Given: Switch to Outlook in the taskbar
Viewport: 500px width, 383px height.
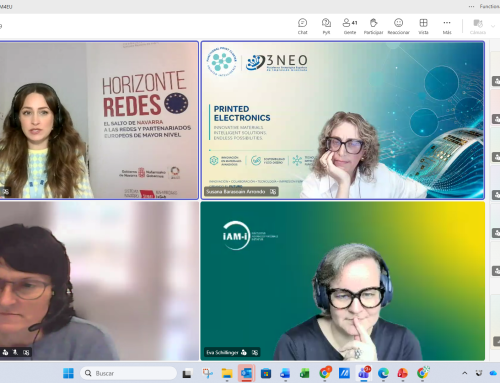Looking at the screenshot, I should click(x=246, y=373).
